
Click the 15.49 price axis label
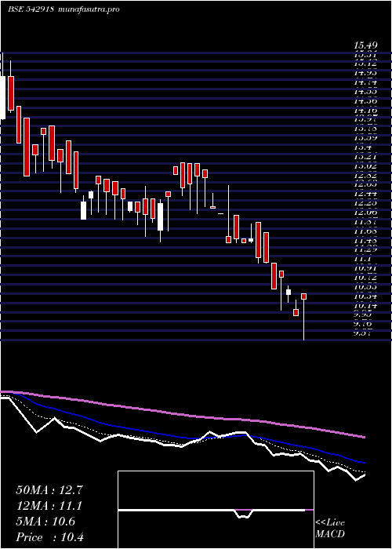tap(365, 45)
